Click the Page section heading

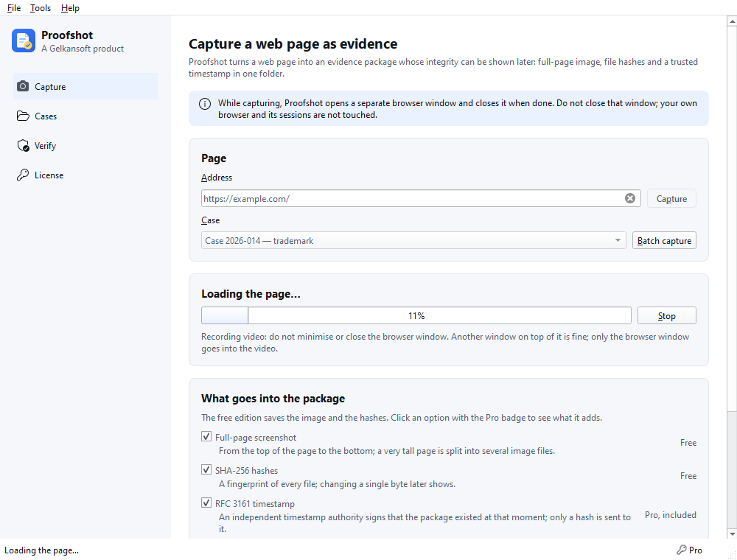pyautogui.click(x=214, y=158)
